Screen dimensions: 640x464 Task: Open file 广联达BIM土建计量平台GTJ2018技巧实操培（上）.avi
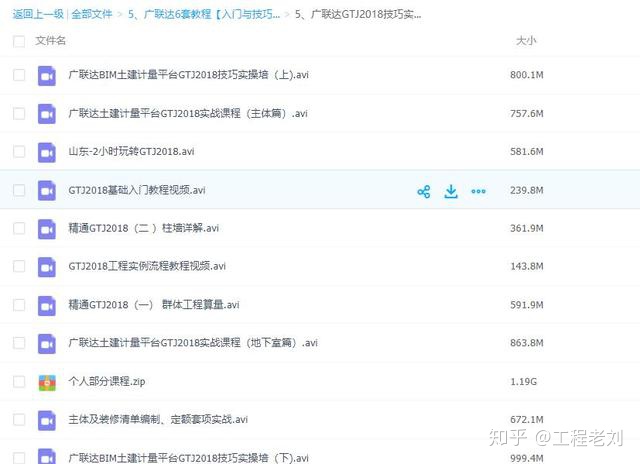tap(189, 75)
